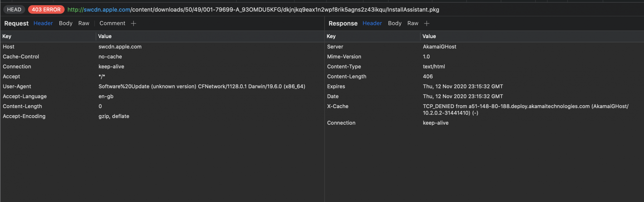The width and height of the screenshot is (644, 202).
Task: Open the Comment tab
Action: [112, 23]
